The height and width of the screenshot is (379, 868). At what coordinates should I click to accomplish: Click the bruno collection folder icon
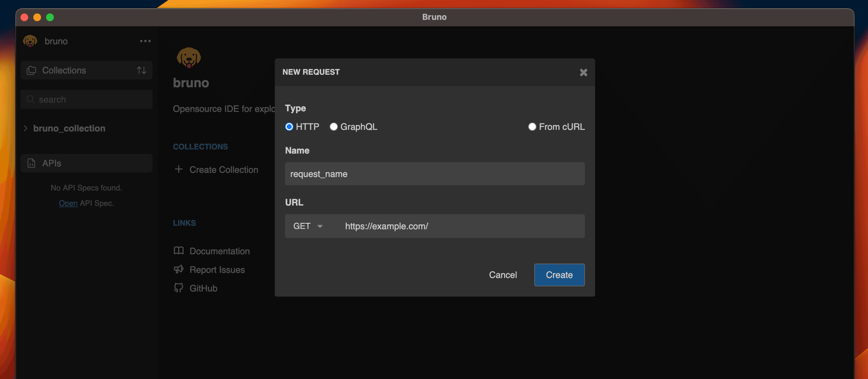[26, 127]
